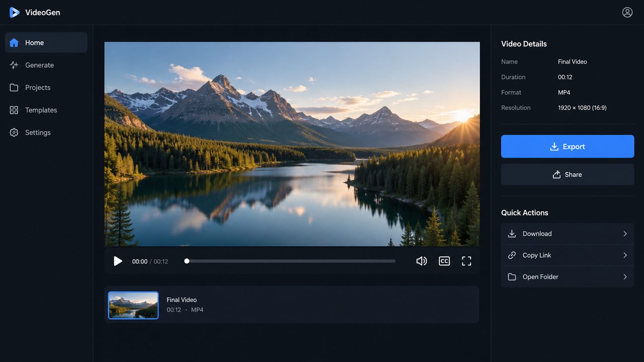Enter fullscreen mode in the video player
Screen dimensions: 644x362
click(466, 261)
